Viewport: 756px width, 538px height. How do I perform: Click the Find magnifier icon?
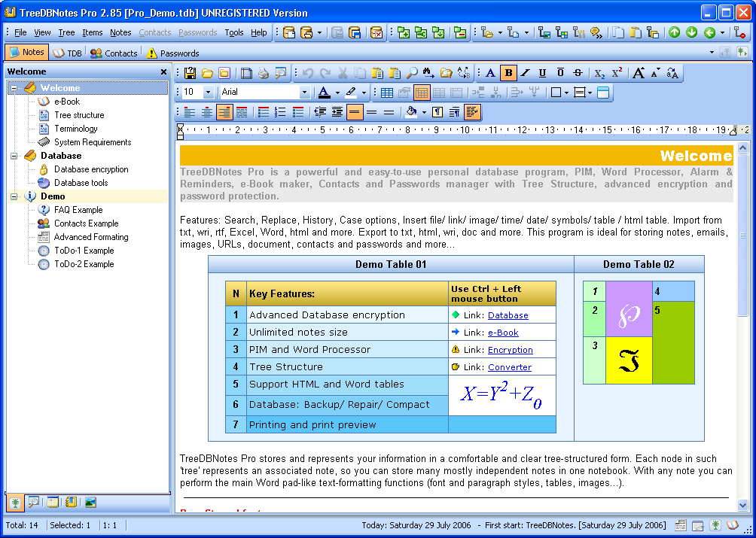pos(412,73)
